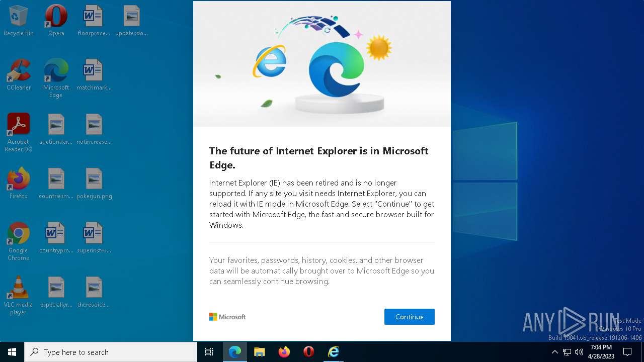Open network status tray icon

tap(567, 352)
